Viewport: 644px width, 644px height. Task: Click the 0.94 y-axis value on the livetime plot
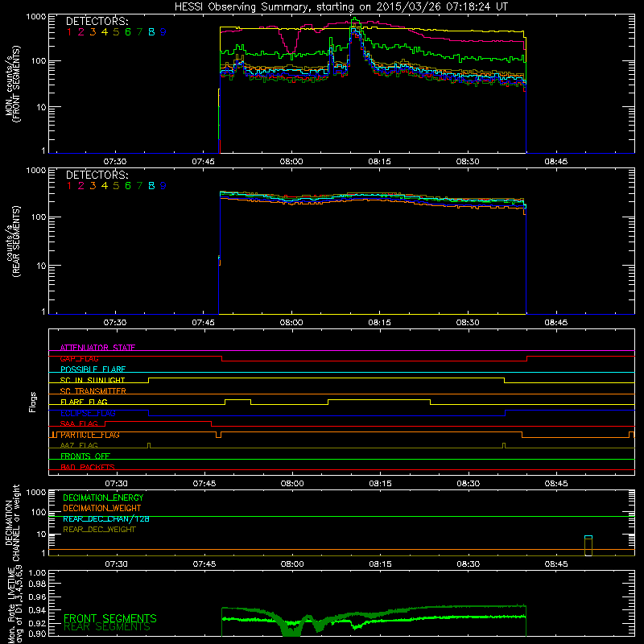[37, 610]
